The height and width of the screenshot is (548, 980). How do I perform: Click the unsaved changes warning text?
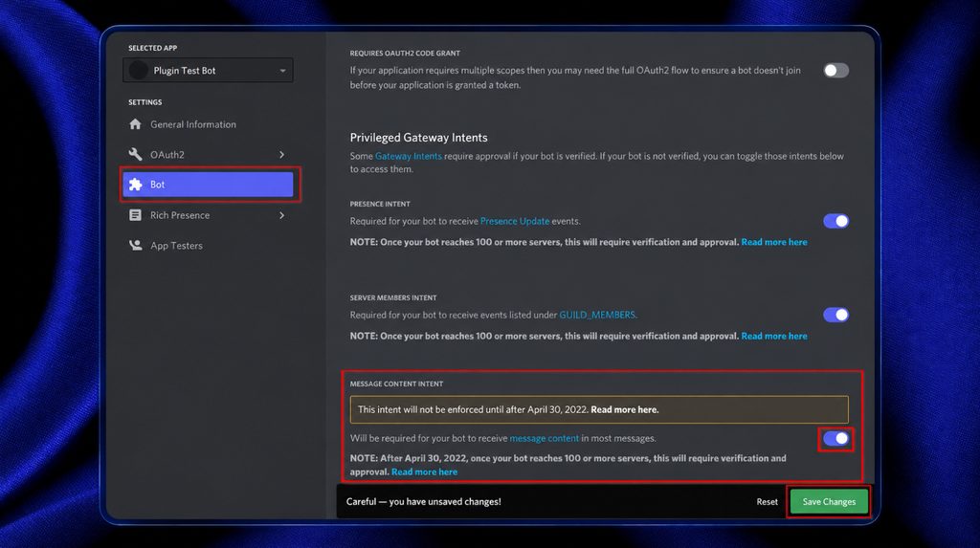(x=424, y=502)
